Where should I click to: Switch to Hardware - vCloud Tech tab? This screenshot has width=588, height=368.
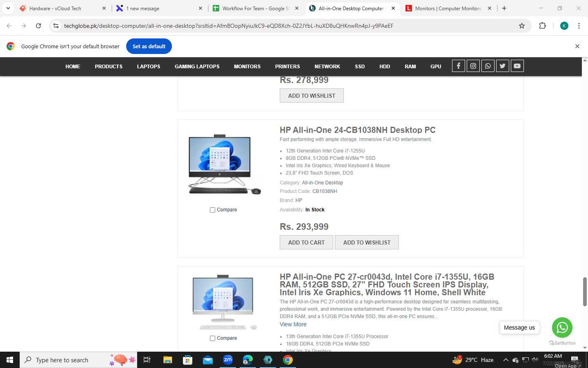[63, 8]
